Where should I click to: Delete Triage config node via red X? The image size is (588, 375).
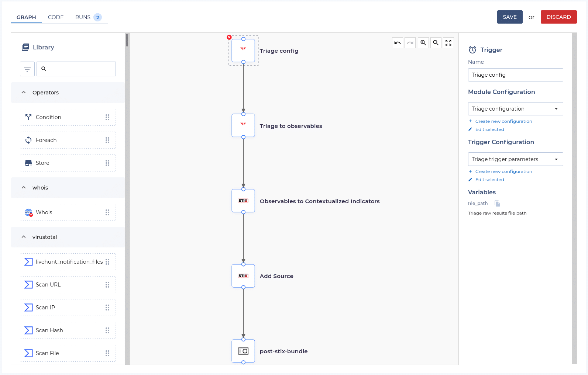click(x=229, y=37)
